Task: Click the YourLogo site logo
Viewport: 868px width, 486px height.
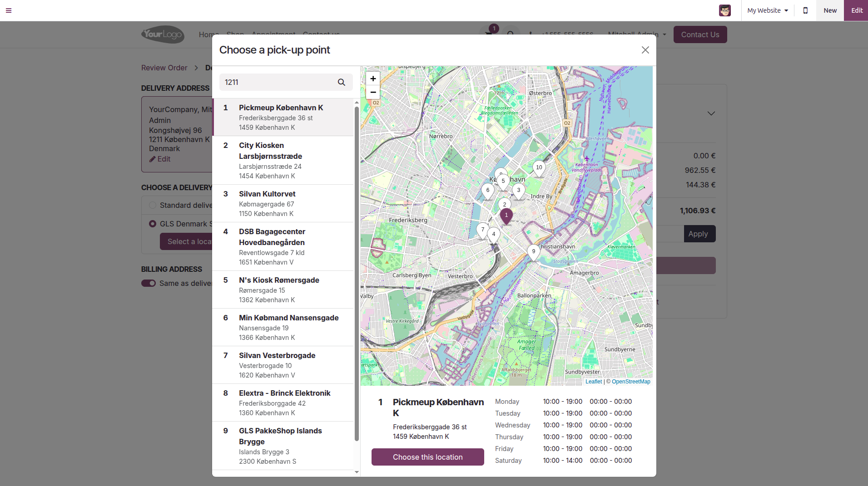Action: pyautogui.click(x=163, y=34)
